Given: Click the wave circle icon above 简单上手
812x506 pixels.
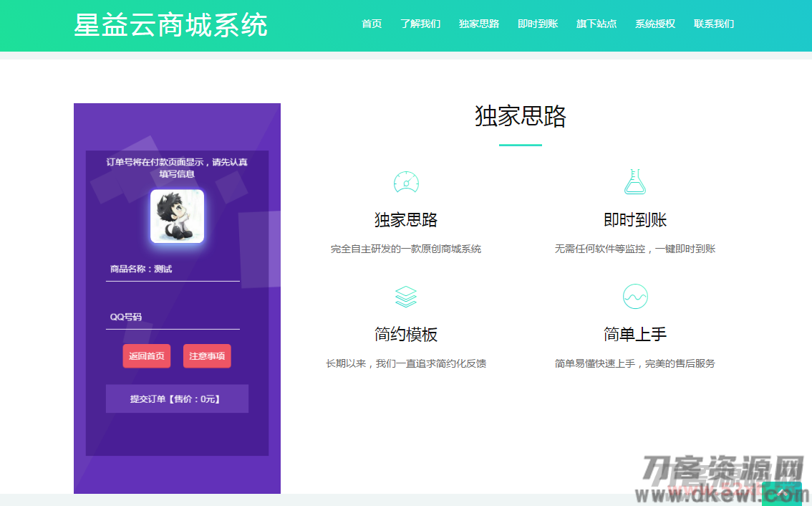Looking at the screenshot, I should [635, 296].
